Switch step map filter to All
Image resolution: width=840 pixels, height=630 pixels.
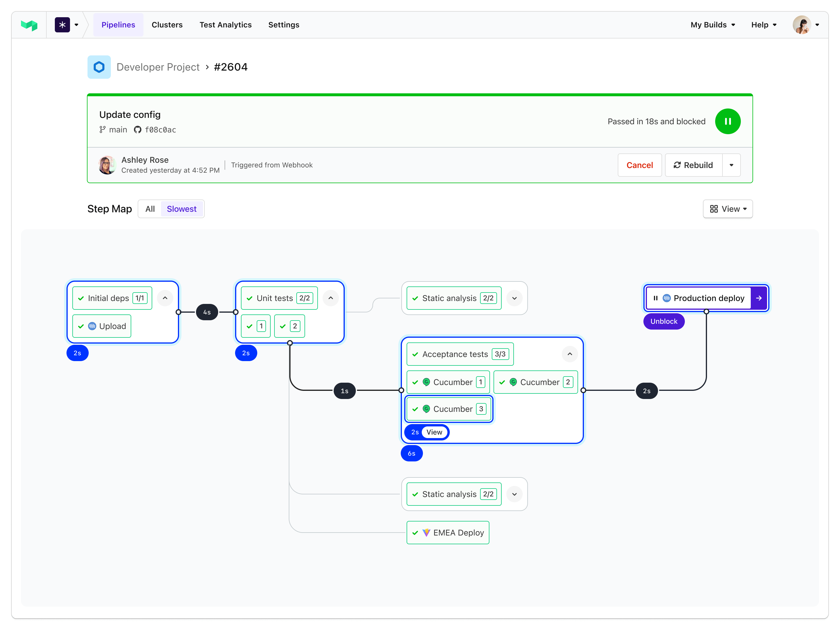(x=150, y=209)
